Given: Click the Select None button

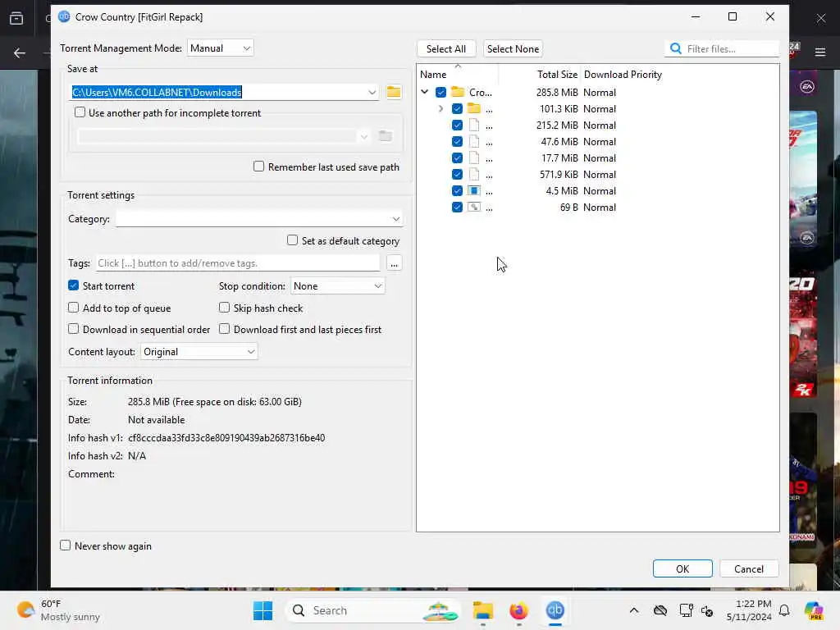Looking at the screenshot, I should coord(513,48).
